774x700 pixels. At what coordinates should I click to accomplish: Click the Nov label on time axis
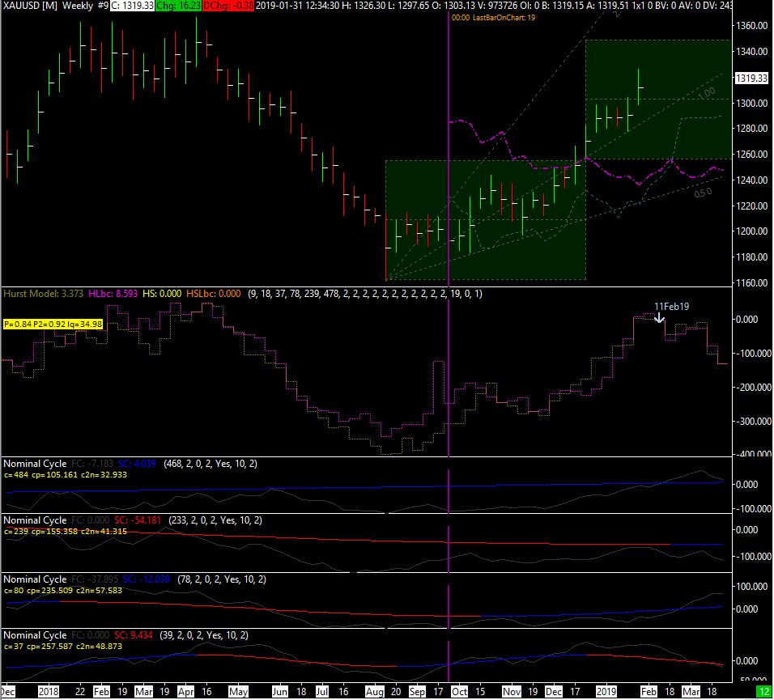[512, 692]
